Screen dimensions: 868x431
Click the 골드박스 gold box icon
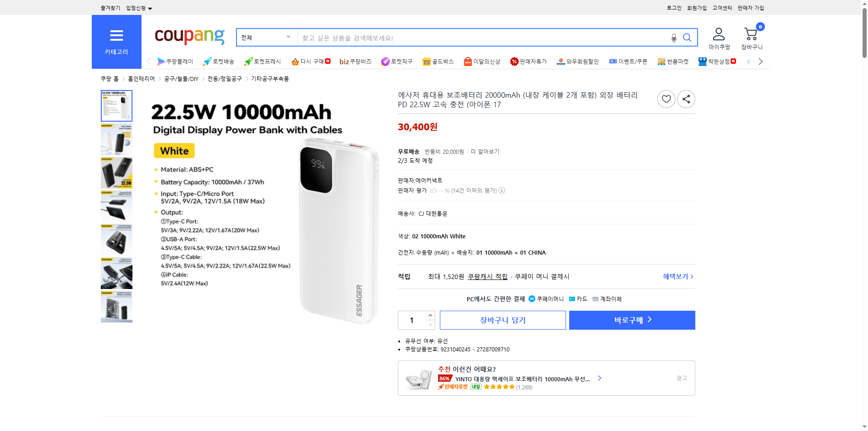pyautogui.click(x=426, y=62)
